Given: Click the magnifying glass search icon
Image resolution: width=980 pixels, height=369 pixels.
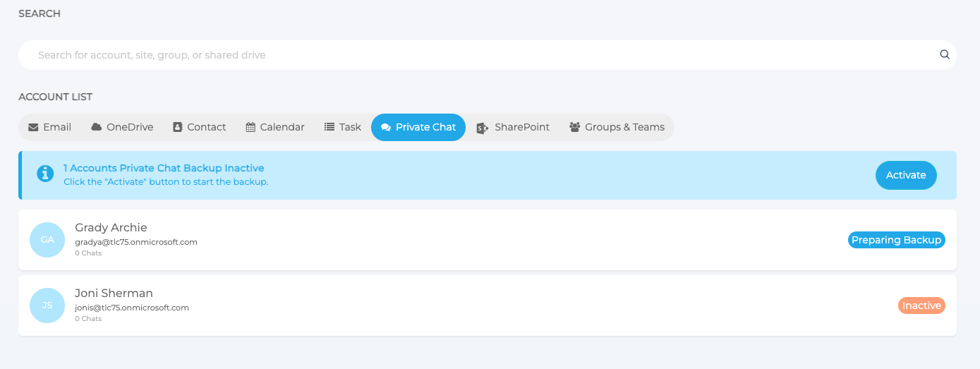Looking at the screenshot, I should click(x=945, y=54).
